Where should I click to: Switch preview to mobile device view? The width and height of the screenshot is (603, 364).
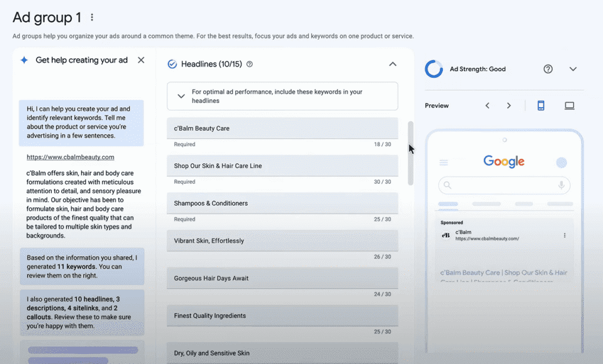point(541,105)
